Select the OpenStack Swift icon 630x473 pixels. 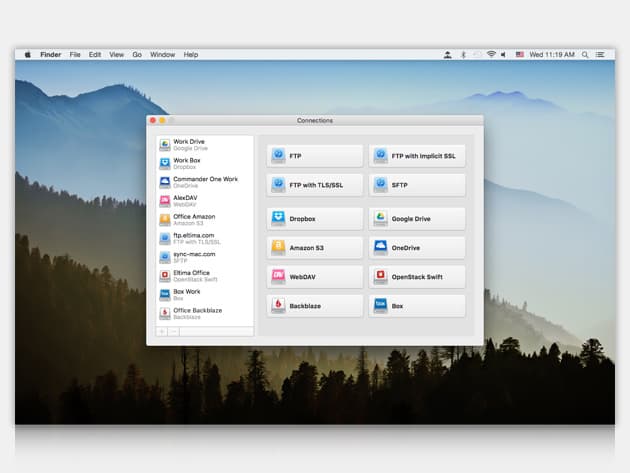[x=381, y=276]
